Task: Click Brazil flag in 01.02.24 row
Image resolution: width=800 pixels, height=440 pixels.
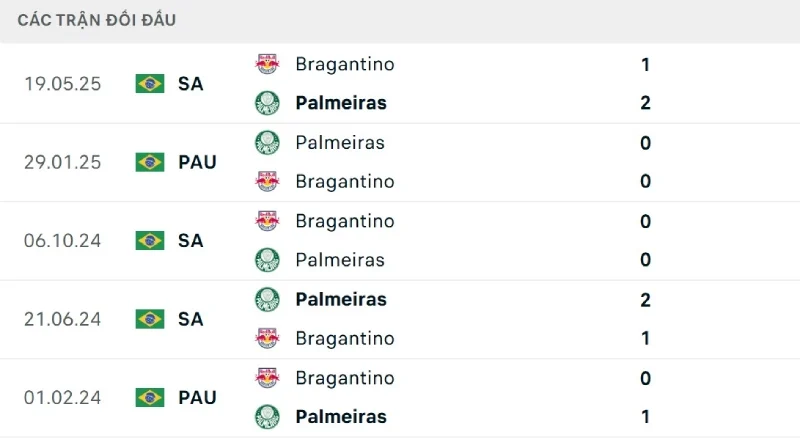Action: pyautogui.click(x=150, y=397)
